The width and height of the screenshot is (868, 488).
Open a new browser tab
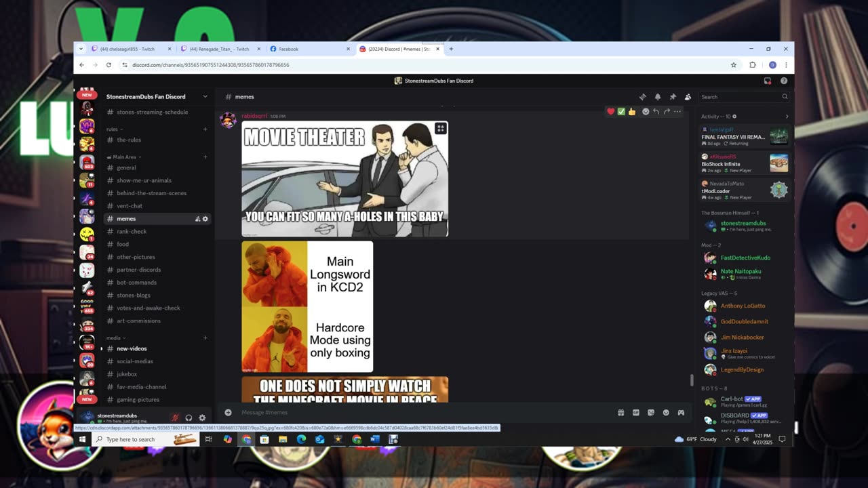click(451, 49)
